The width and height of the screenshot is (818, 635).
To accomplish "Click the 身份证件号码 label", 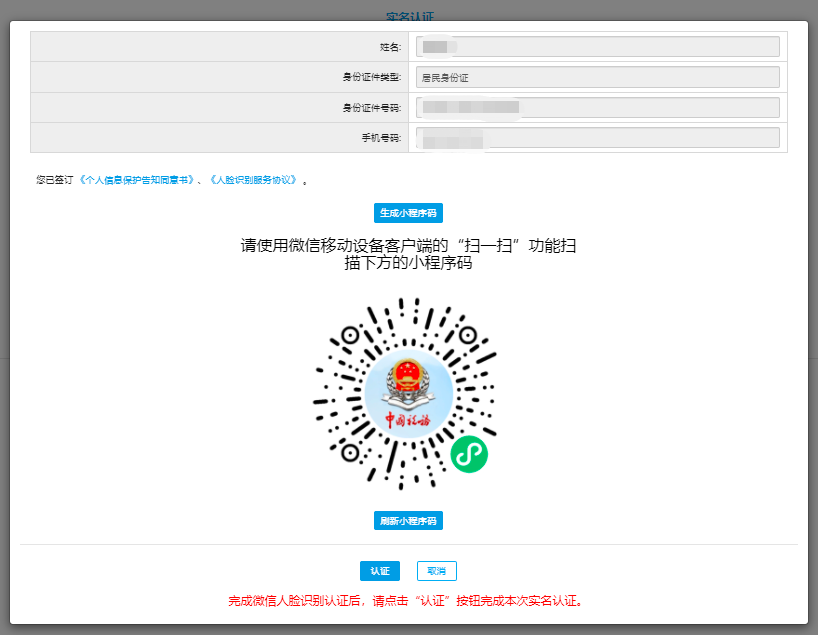I will [372, 108].
